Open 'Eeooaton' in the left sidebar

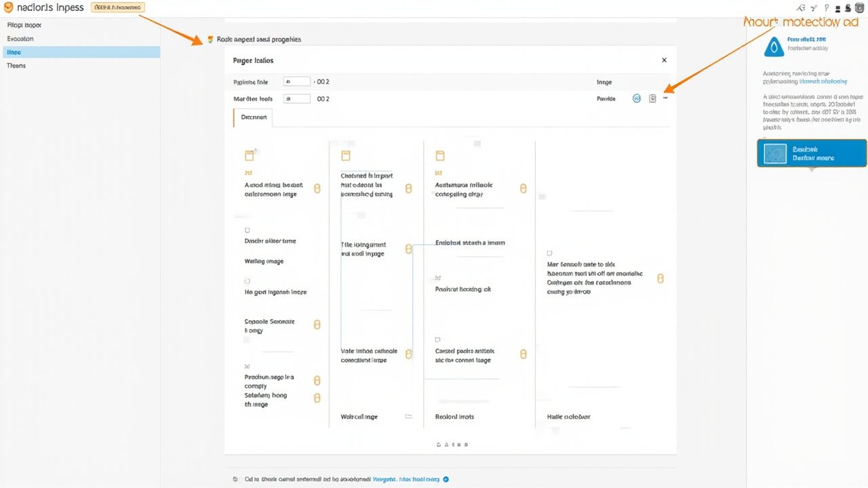pos(20,39)
